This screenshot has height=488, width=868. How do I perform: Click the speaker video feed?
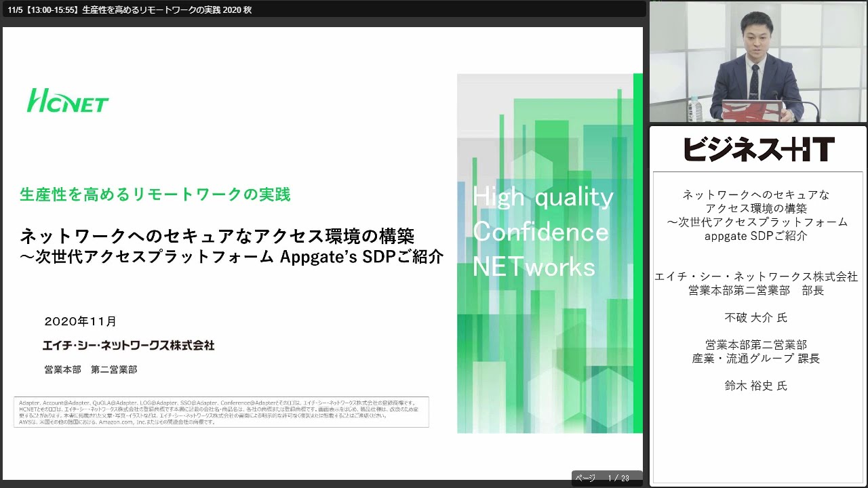[758, 62]
